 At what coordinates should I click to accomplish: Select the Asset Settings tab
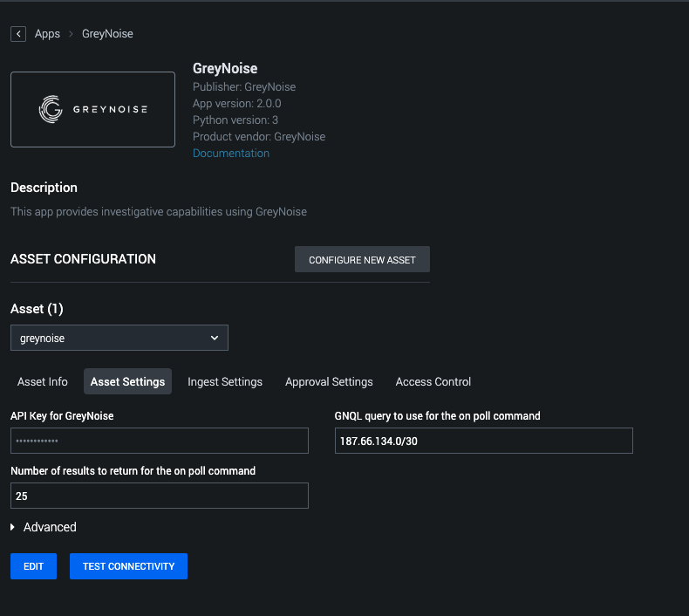point(127,381)
